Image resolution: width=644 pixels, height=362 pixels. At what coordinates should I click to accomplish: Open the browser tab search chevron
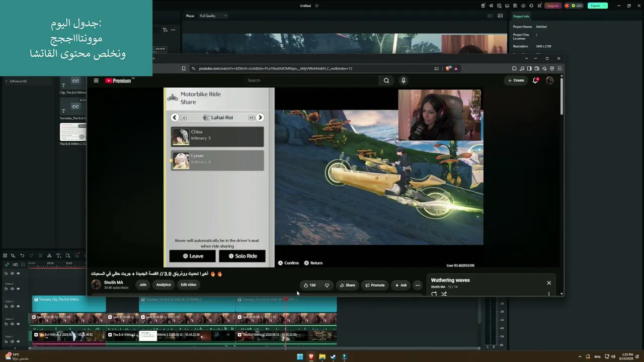click(x=526, y=58)
